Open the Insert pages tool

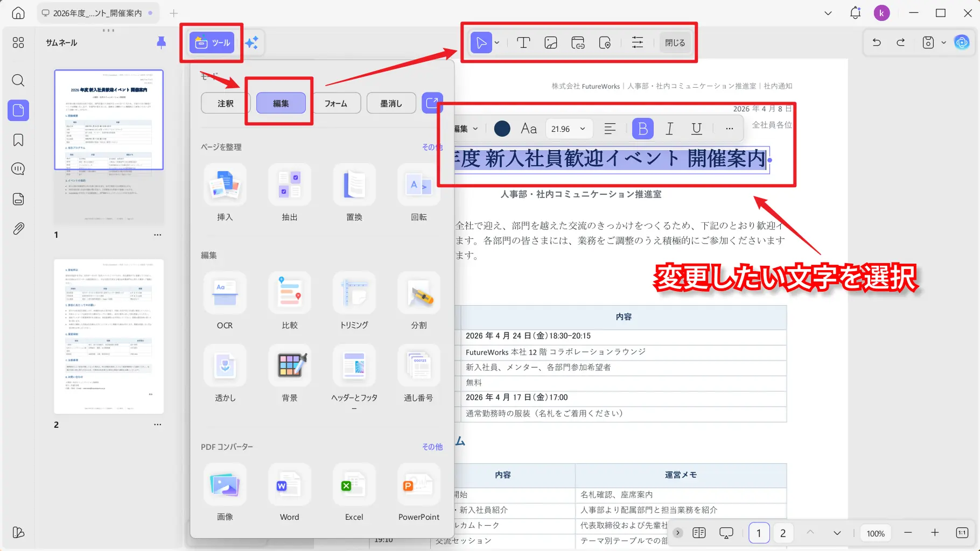(225, 194)
